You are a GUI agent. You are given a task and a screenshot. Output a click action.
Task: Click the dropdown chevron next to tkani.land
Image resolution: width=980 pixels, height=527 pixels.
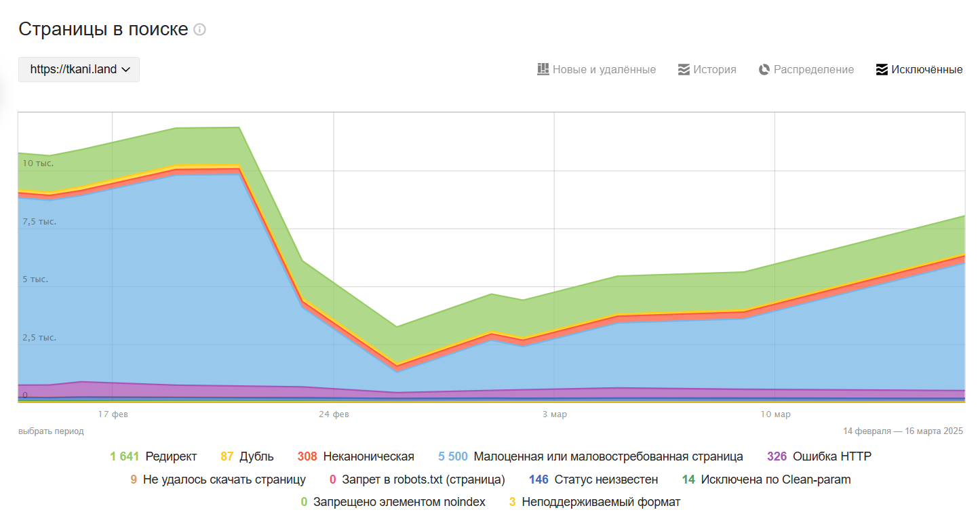click(126, 69)
